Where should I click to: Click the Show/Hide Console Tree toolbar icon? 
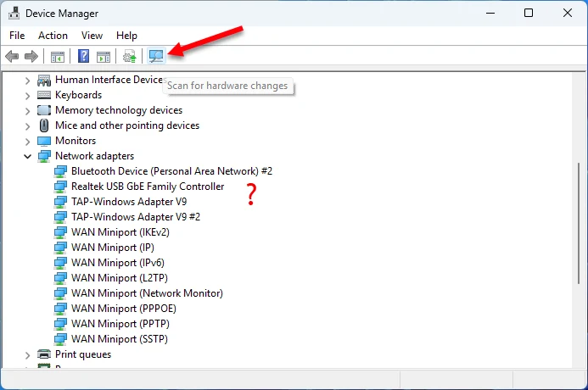coord(58,57)
